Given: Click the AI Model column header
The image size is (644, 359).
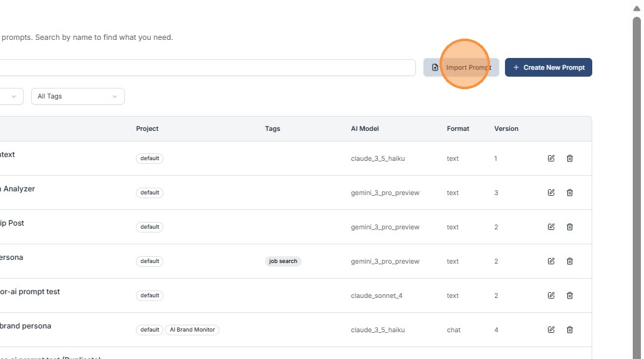Looking at the screenshot, I should pos(365,128).
